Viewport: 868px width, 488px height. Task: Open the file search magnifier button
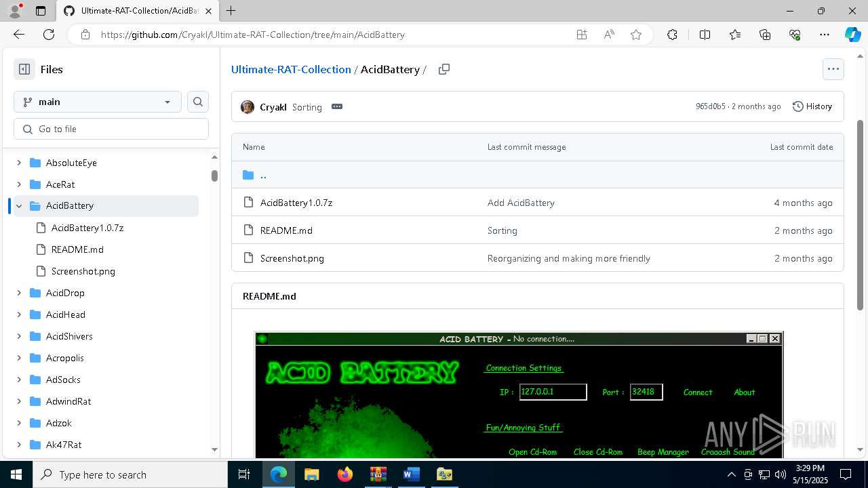198,102
